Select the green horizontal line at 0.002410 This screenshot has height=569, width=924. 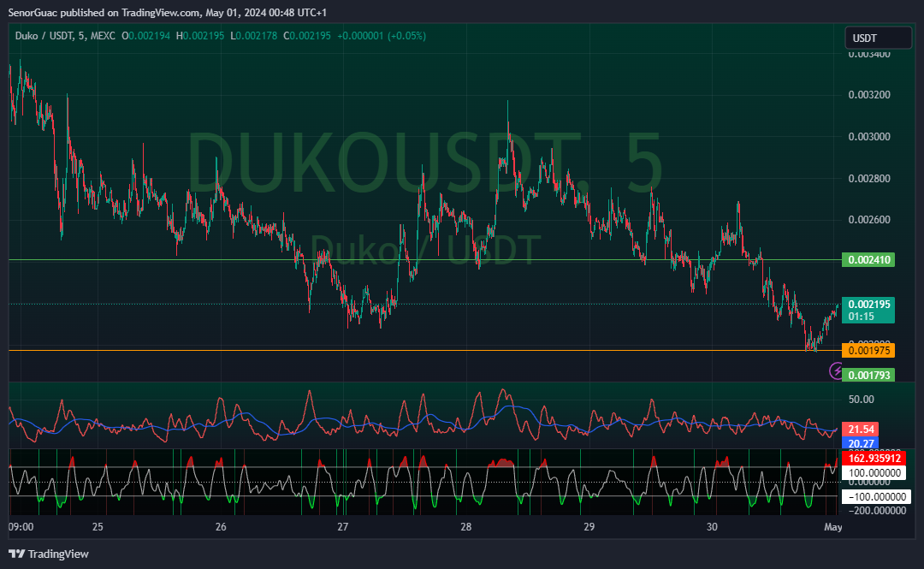click(424, 259)
